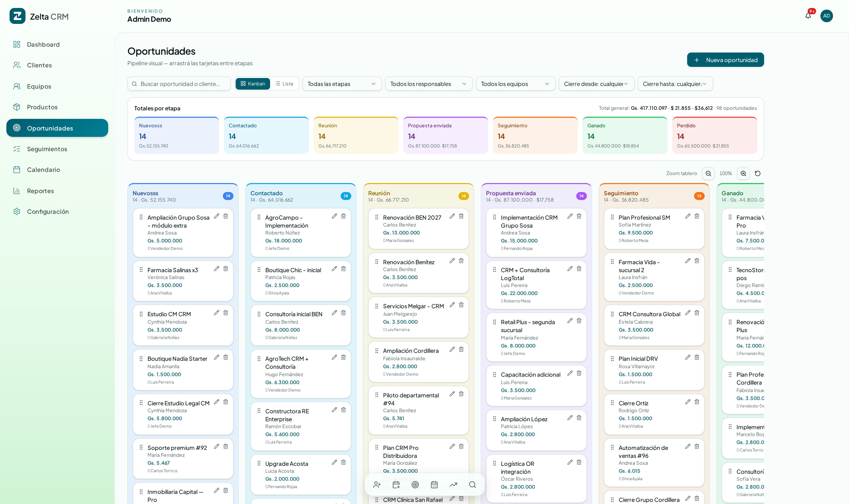Open the notifications bell
The width and height of the screenshot is (849, 504).
(x=808, y=16)
